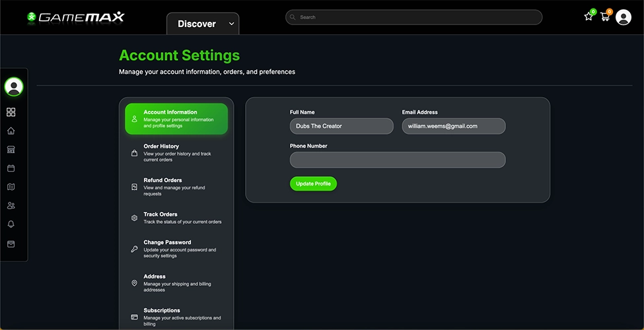
Task: Switch to Refund Orders section
Action: [x=176, y=187]
